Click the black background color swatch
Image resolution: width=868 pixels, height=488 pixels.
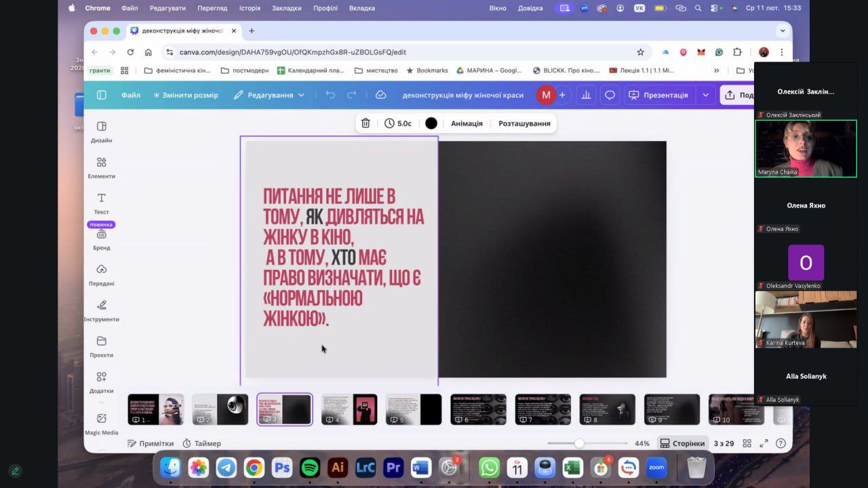click(x=431, y=123)
